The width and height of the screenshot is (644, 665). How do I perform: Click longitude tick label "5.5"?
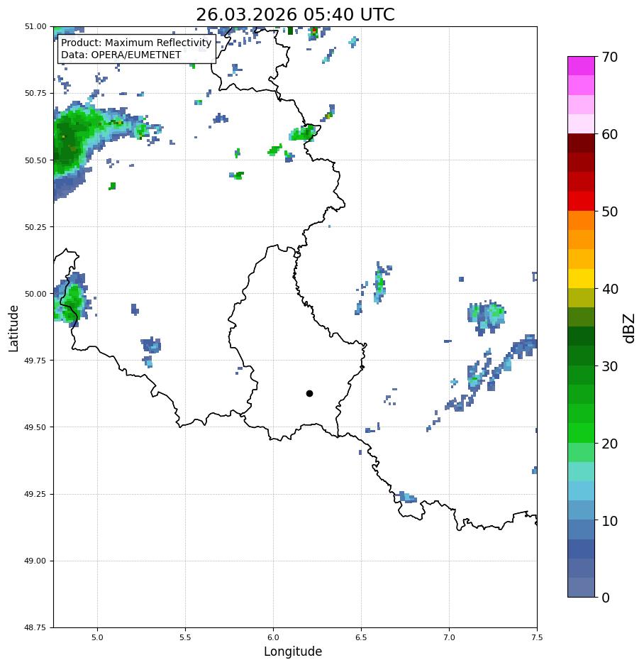[185, 637]
